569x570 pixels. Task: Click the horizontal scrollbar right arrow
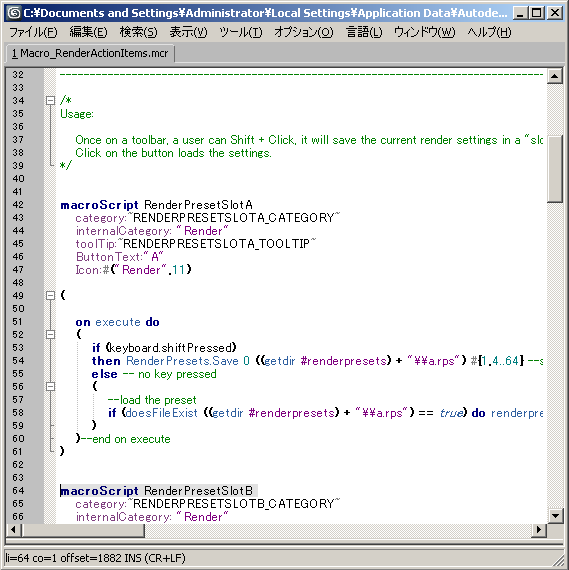coord(539,530)
